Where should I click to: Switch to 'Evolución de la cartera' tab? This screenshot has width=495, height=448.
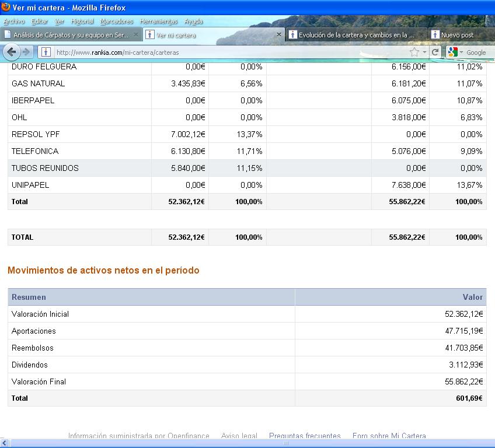[356, 35]
